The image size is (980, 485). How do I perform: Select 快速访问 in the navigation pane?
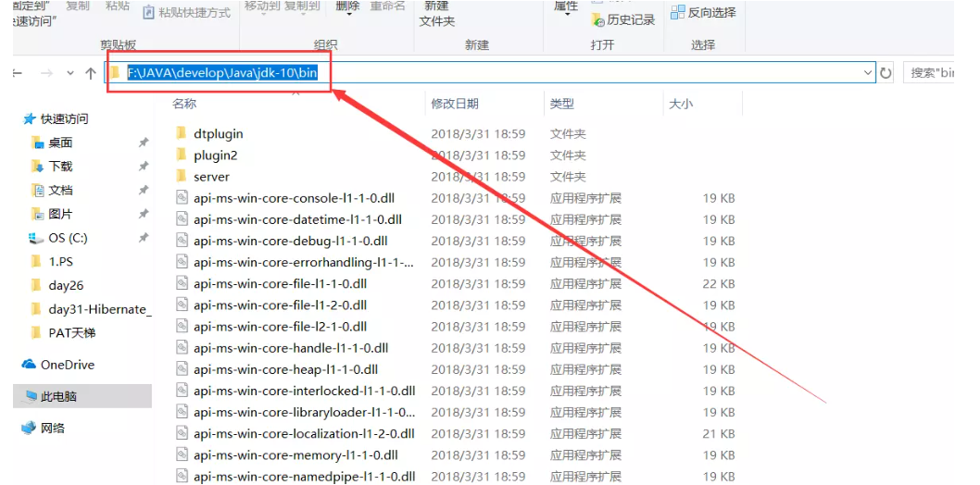click(57, 118)
